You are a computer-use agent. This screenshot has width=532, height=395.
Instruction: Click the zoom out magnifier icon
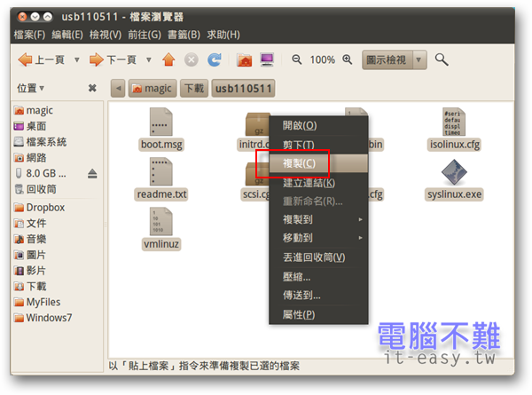coord(297,60)
